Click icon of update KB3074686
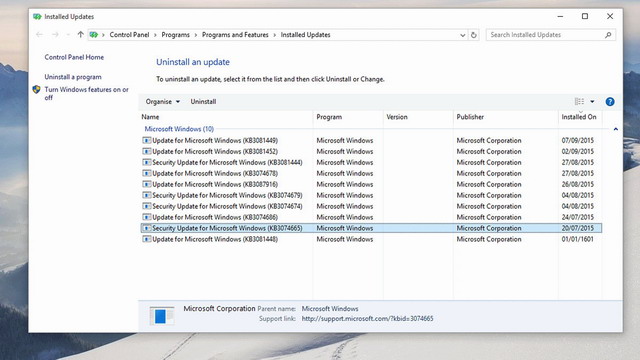The height and width of the screenshot is (360, 640). [x=147, y=217]
